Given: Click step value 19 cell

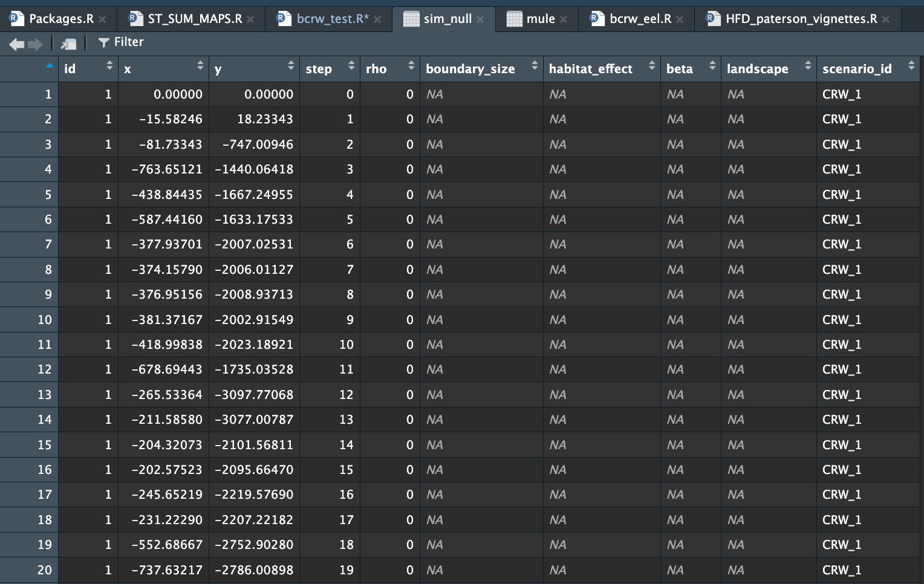Looking at the screenshot, I should point(346,570).
